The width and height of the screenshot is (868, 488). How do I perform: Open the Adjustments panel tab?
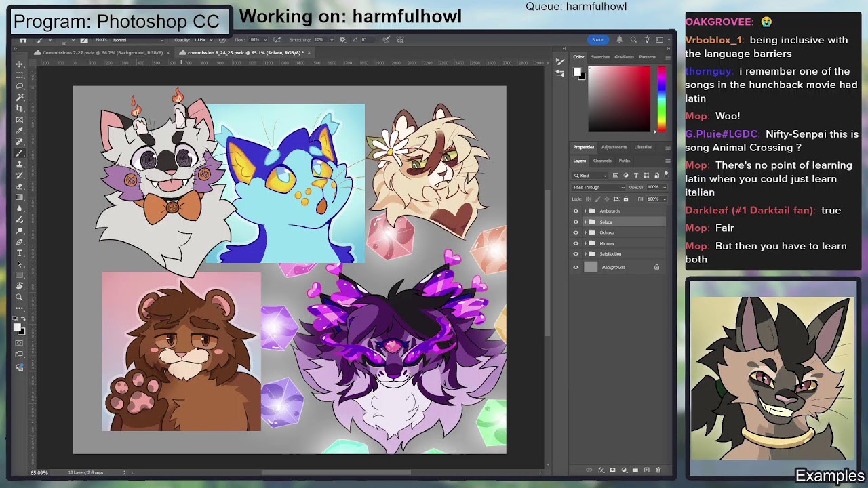tap(614, 147)
